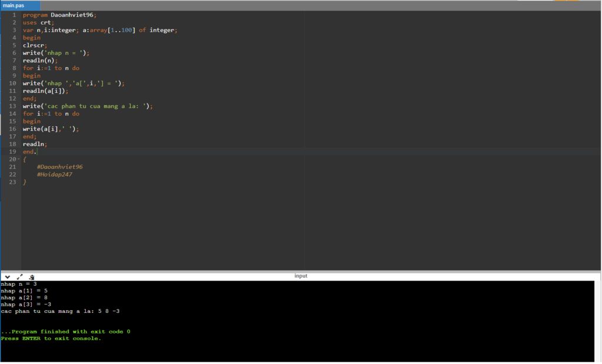
Task: Click the second for loop on line 14
Action: coord(51,113)
